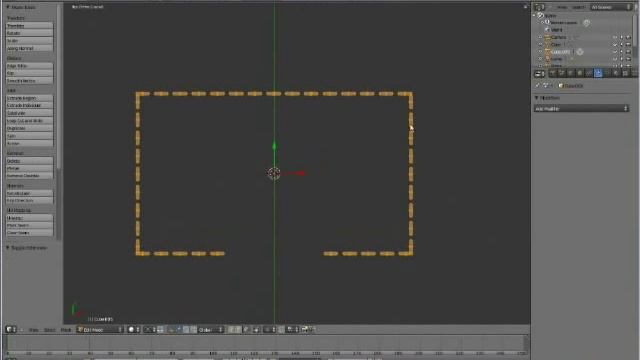Open the properties editor type selector
Viewport: 640px width, 360px height.
pos(540,73)
